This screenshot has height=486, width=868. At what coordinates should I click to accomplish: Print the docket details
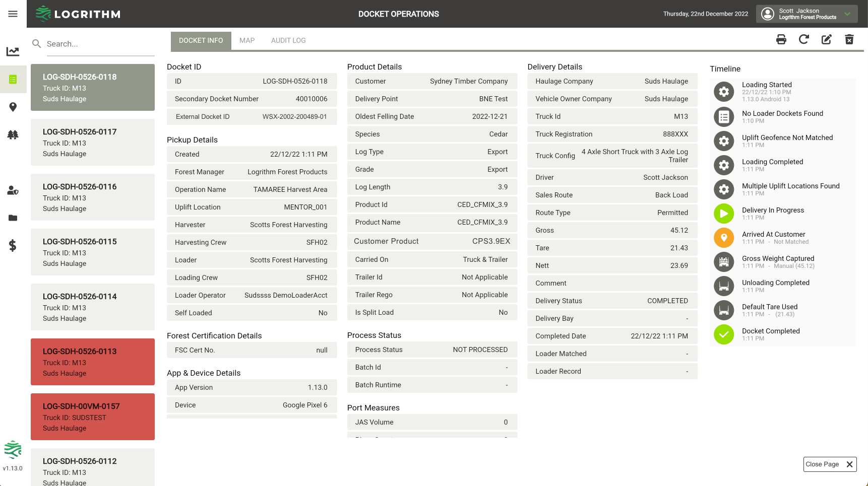[781, 39]
